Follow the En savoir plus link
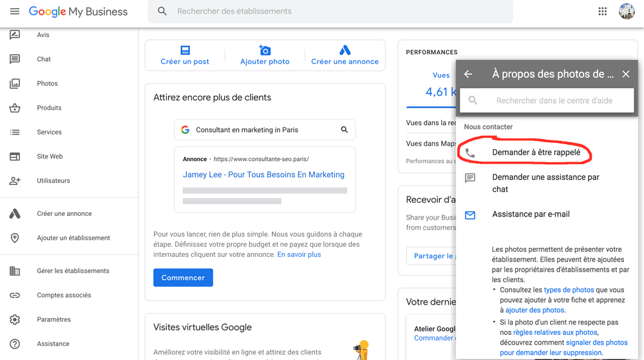Image resolution: width=644 pixels, height=360 pixels. (x=299, y=254)
